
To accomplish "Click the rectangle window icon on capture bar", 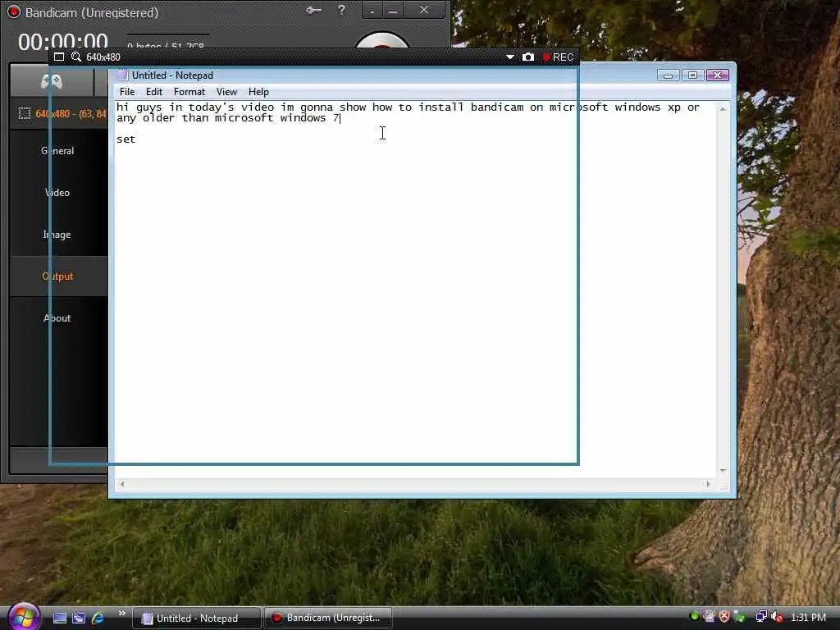I will 59,57.
